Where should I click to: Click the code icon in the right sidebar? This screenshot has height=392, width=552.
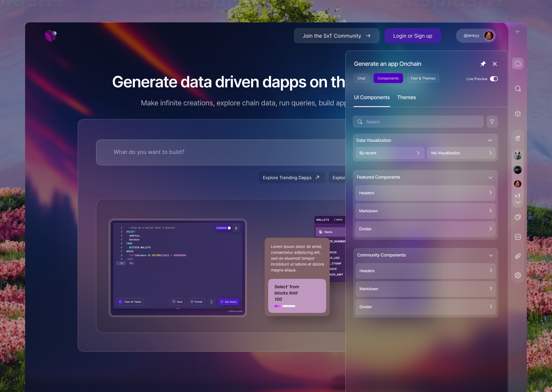pyautogui.click(x=518, y=237)
